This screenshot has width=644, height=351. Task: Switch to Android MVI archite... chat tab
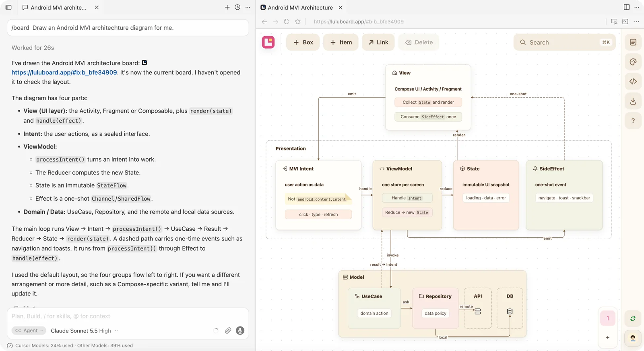[58, 7]
